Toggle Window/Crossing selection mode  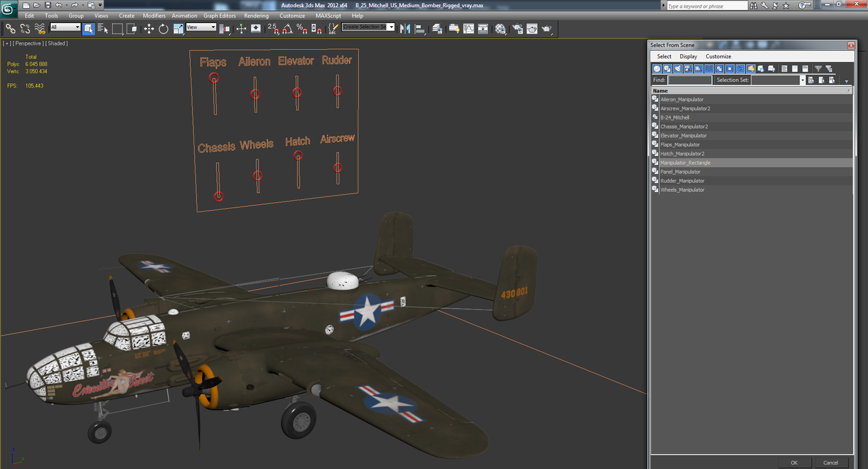tap(132, 29)
